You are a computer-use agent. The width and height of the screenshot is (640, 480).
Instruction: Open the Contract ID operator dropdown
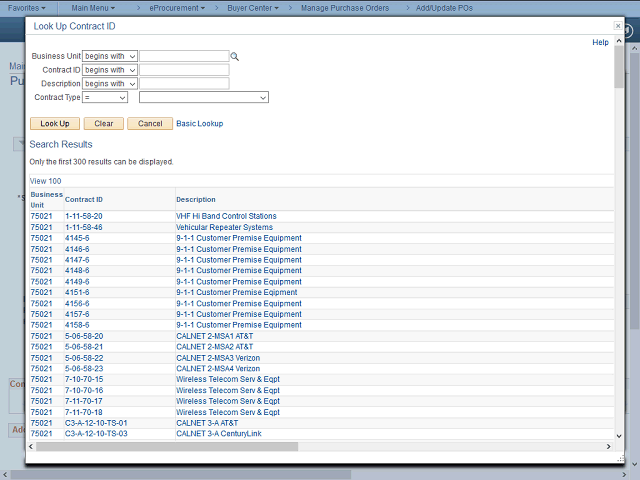(x=110, y=70)
